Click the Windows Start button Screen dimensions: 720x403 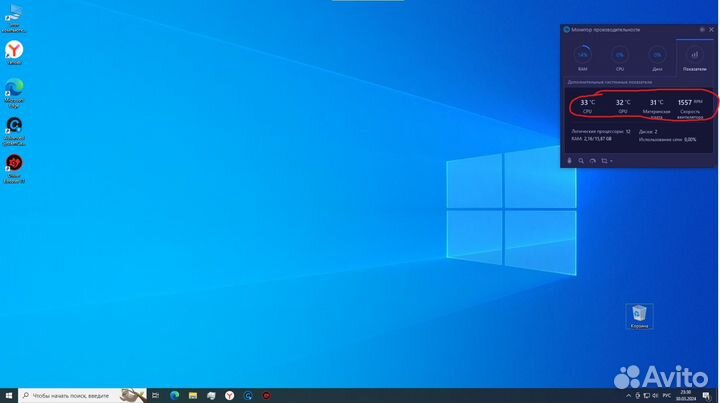9,395
